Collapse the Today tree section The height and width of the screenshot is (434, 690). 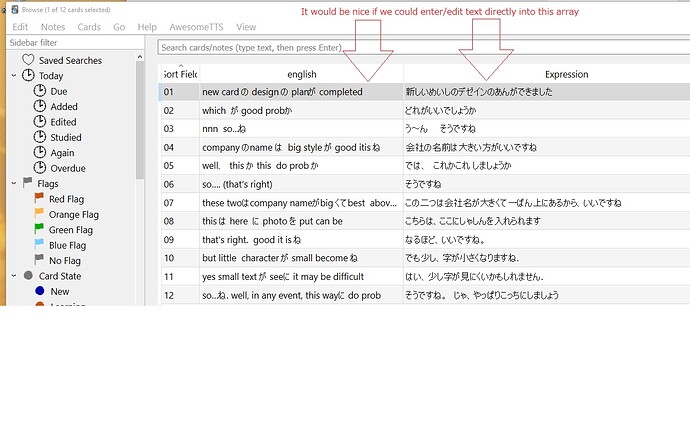click(x=14, y=75)
